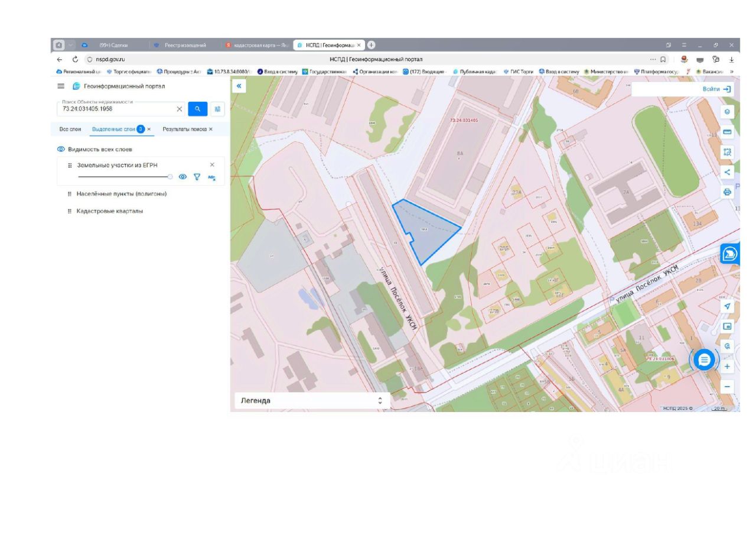Print the map using the printer icon
The height and width of the screenshot is (535, 756).
tap(727, 192)
